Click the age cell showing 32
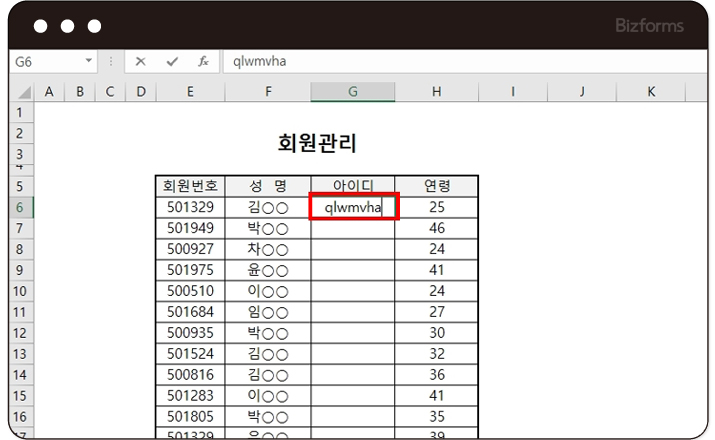This screenshot has width=715, height=440. (x=436, y=354)
